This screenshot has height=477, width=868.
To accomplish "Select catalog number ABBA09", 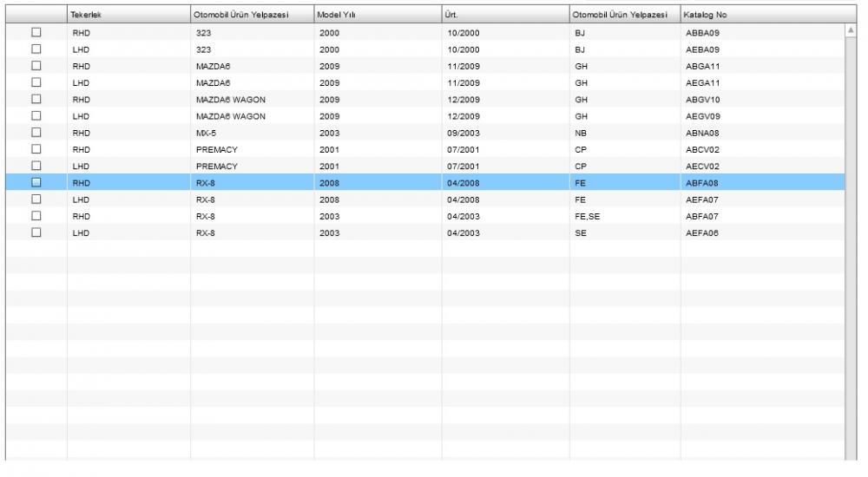I will [x=702, y=33].
